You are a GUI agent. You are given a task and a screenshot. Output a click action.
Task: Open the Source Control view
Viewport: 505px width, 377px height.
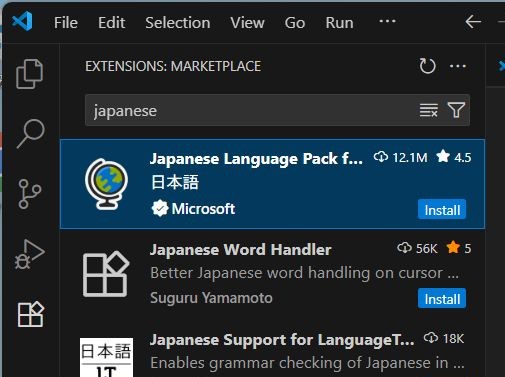30,194
